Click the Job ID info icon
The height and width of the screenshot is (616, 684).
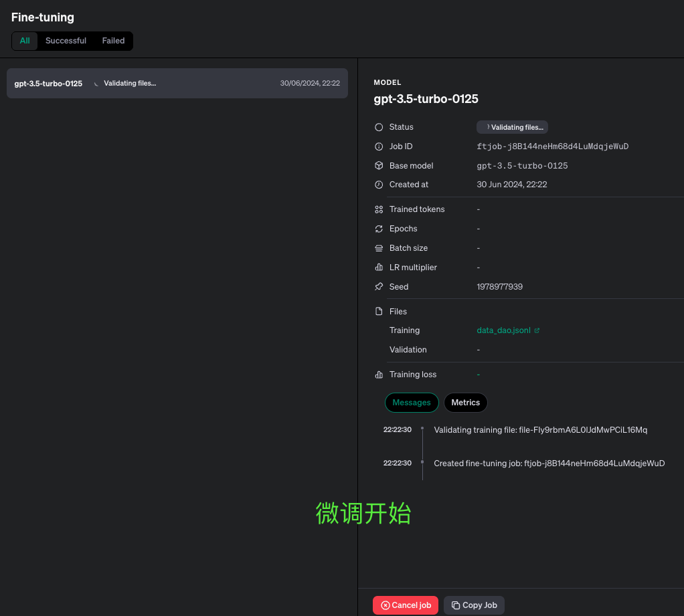tap(379, 146)
